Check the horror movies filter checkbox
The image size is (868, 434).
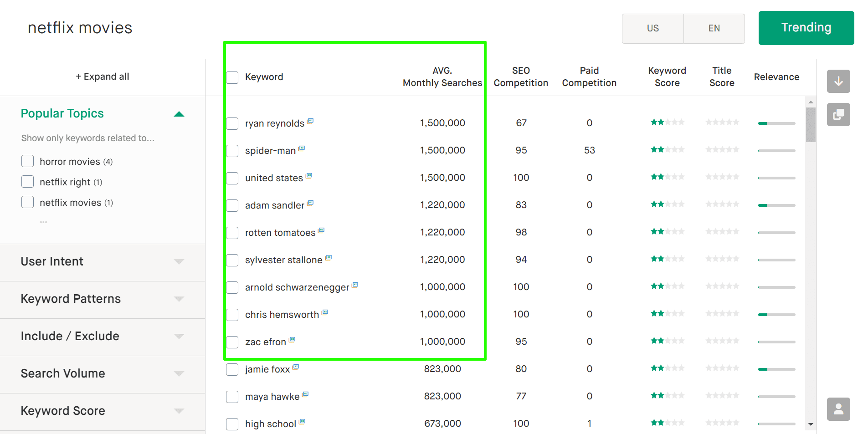(x=27, y=161)
